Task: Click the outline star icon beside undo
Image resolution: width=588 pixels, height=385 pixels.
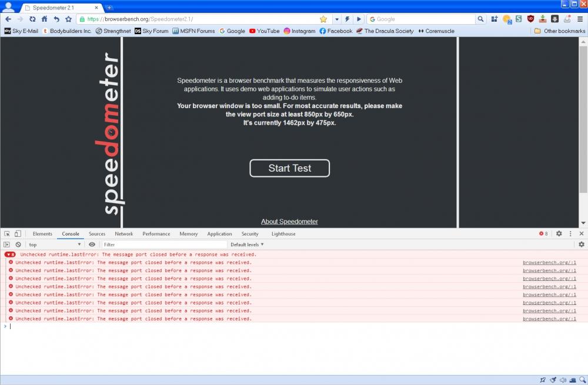Action: pyautogui.click(x=68, y=19)
